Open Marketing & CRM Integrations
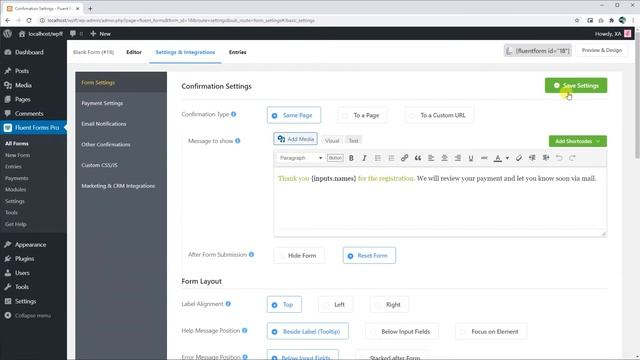The width and height of the screenshot is (640, 360). click(121, 186)
